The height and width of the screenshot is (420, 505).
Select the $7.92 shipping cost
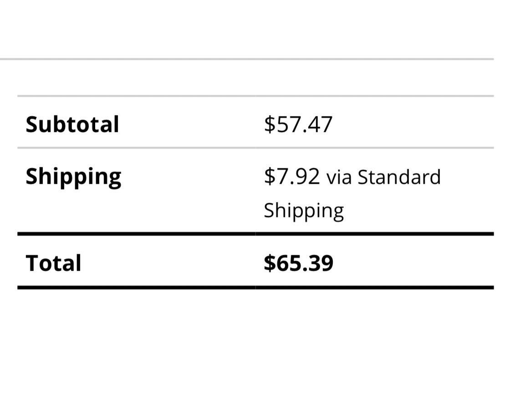click(292, 177)
